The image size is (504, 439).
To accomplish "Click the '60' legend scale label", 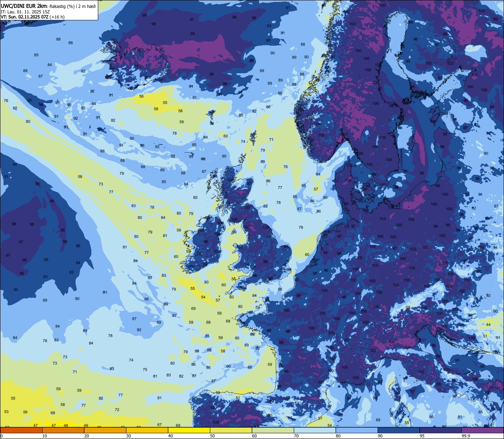I will point(254,436).
